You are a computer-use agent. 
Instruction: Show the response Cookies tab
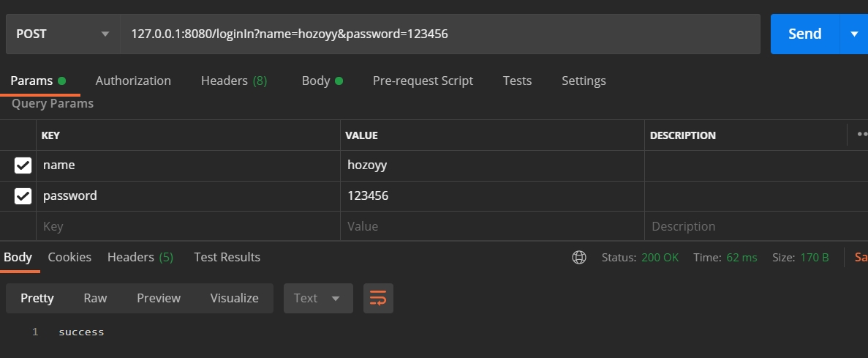click(x=69, y=257)
